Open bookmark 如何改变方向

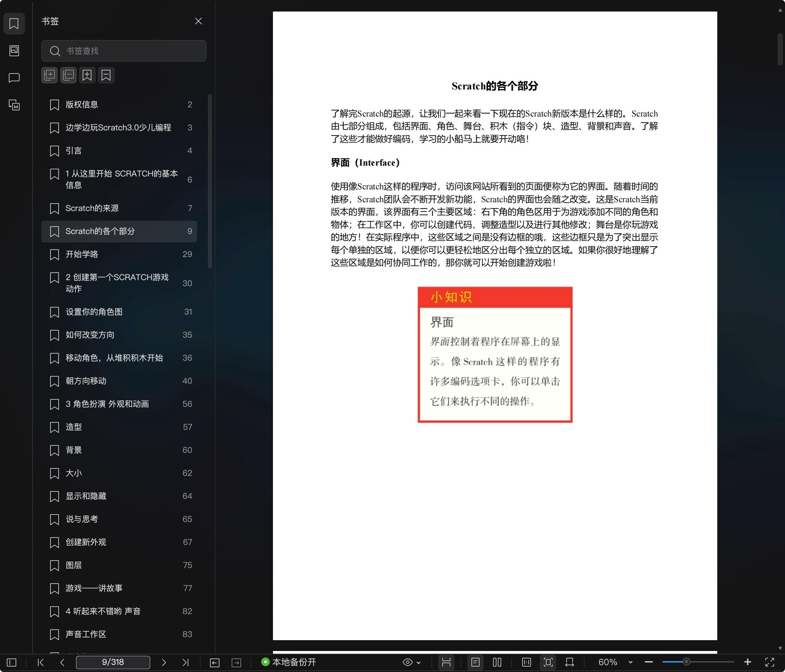point(119,335)
